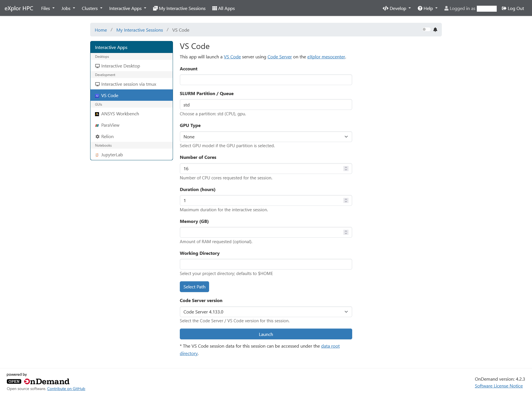
Task: Select Relion in sidebar
Action: pyautogui.click(x=131, y=136)
